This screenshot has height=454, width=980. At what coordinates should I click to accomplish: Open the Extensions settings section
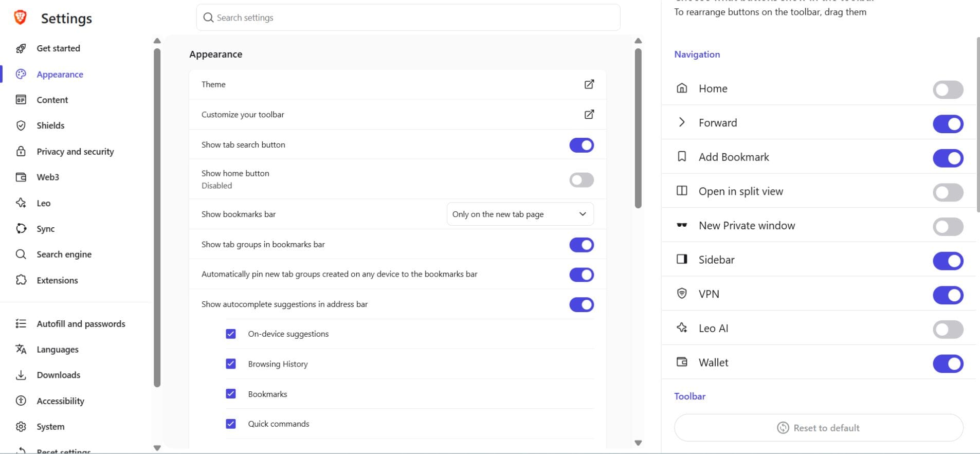point(57,280)
